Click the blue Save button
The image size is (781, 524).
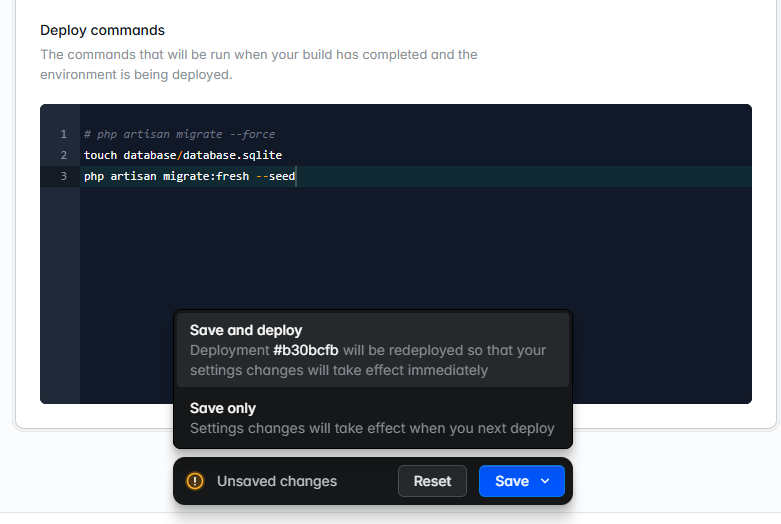(x=511, y=481)
